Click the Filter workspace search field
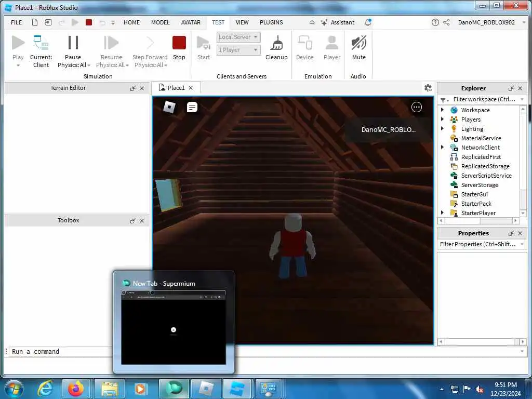Image resolution: width=532 pixels, height=399 pixels. click(x=484, y=99)
